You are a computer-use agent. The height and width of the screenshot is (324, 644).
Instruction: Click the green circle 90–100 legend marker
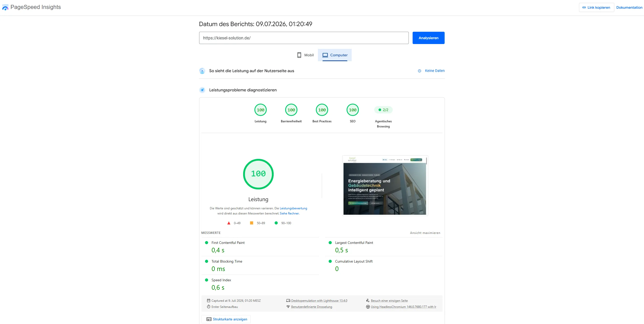tap(276, 223)
